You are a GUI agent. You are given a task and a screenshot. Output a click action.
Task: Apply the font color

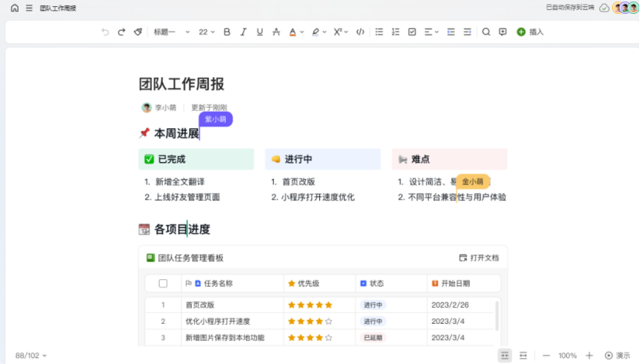[x=293, y=32]
